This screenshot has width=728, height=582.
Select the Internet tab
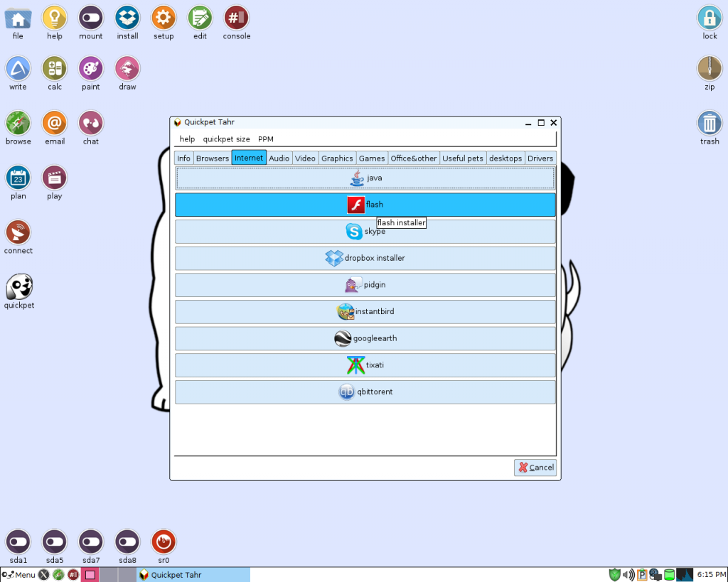pos(249,157)
